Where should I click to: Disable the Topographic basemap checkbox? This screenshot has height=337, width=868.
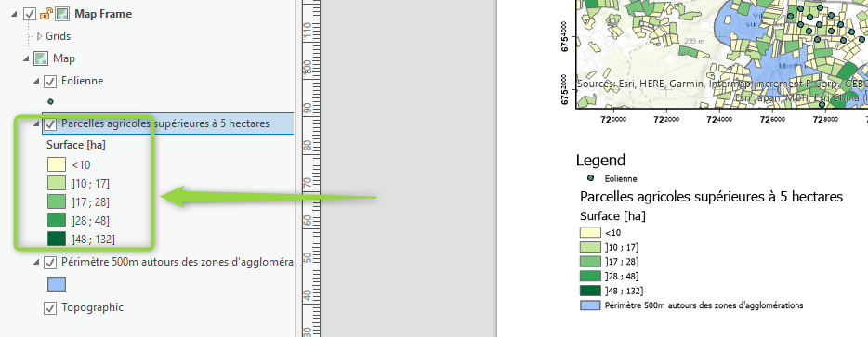tap(50, 307)
